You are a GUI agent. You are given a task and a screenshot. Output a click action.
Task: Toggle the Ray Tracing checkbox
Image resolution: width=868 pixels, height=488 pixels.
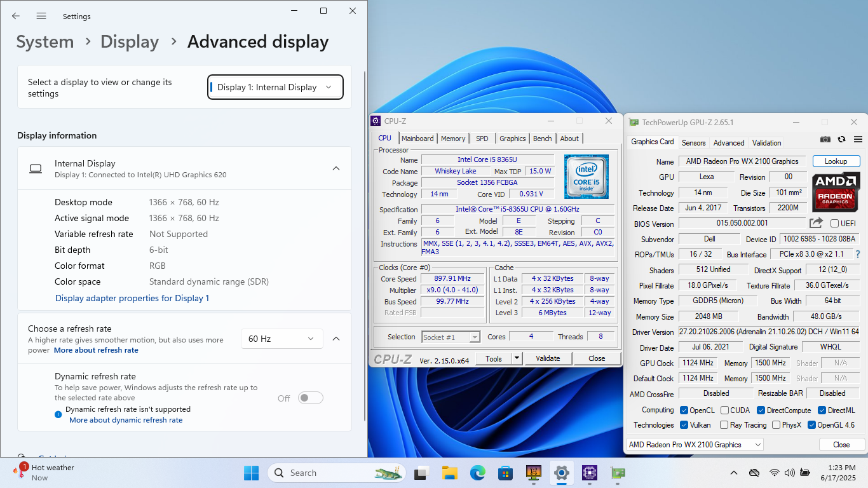tap(724, 425)
